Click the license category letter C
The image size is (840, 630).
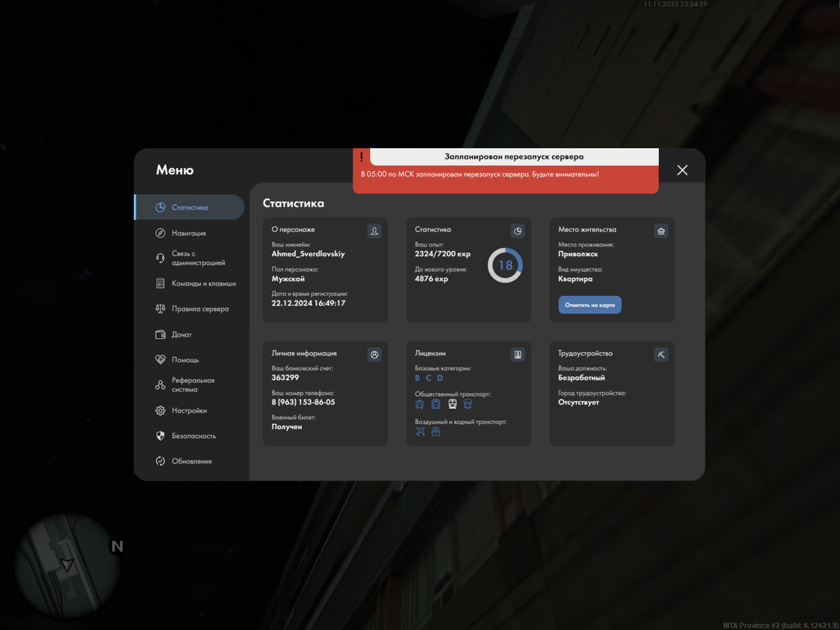pos(429,378)
